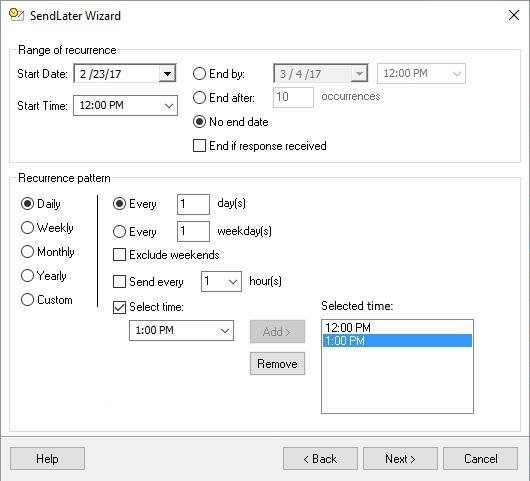Select the Monthly recurrence pattern
This screenshot has height=481, width=530.
tap(27, 251)
